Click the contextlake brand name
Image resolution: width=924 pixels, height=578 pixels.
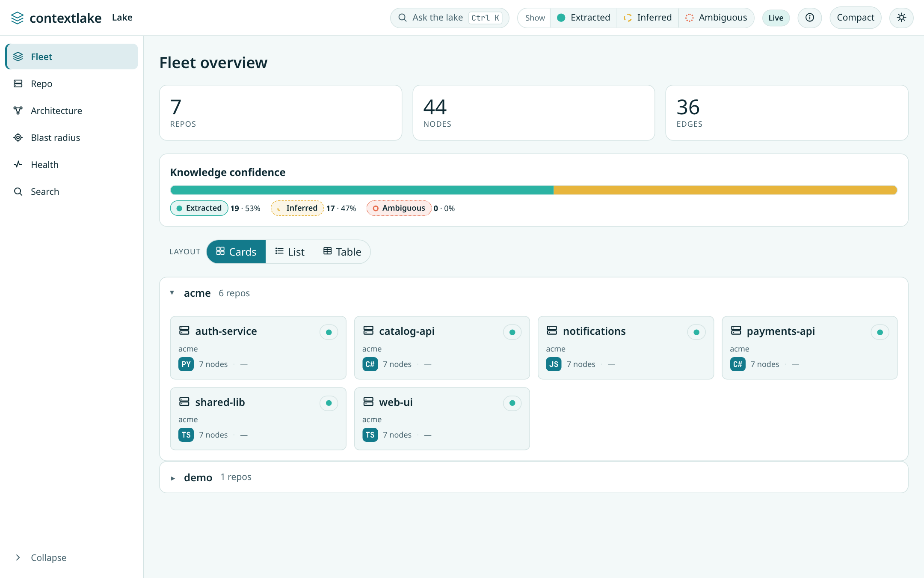point(65,18)
